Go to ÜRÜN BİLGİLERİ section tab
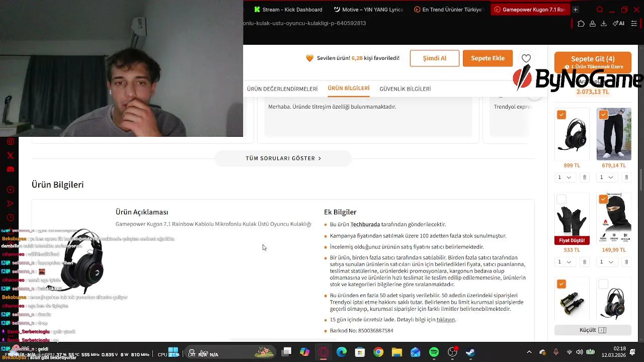The image size is (644, 362). 349,88
